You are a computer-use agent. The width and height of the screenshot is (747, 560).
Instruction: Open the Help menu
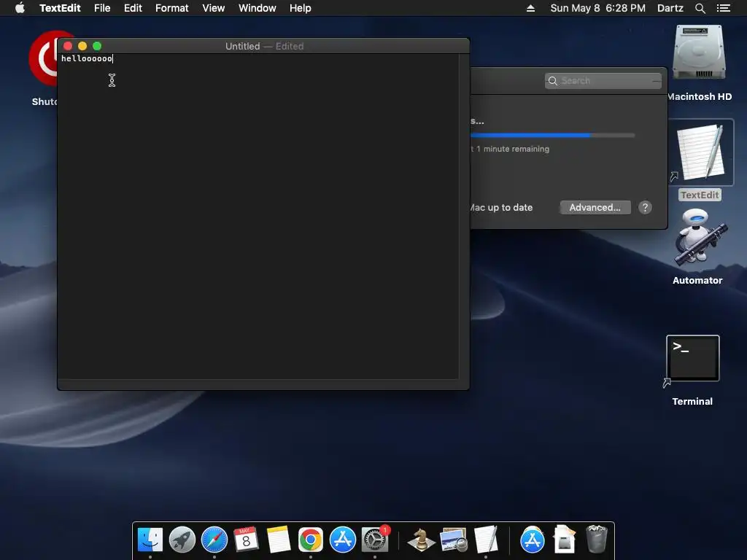[300, 8]
